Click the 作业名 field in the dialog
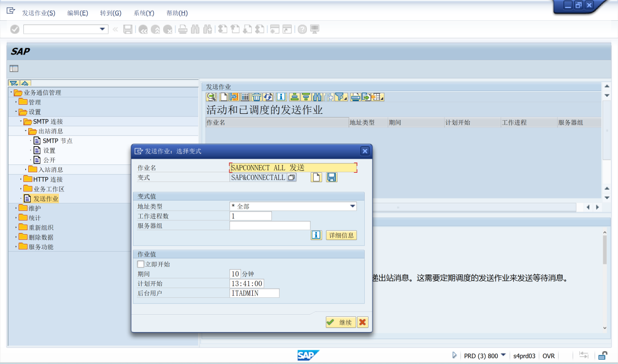 coord(293,167)
